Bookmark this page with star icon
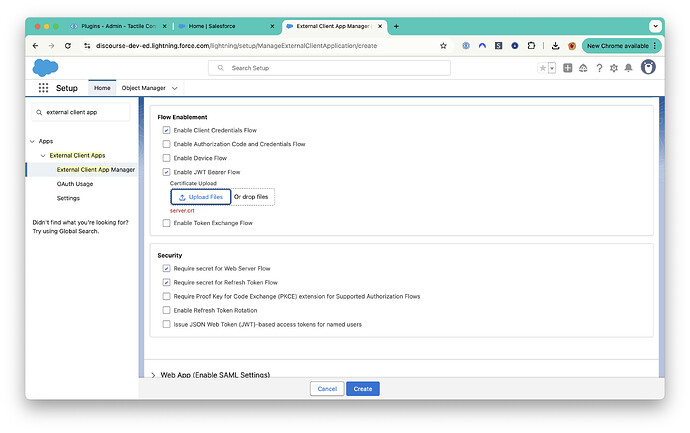This screenshot has width=690, height=433. point(443,46)
